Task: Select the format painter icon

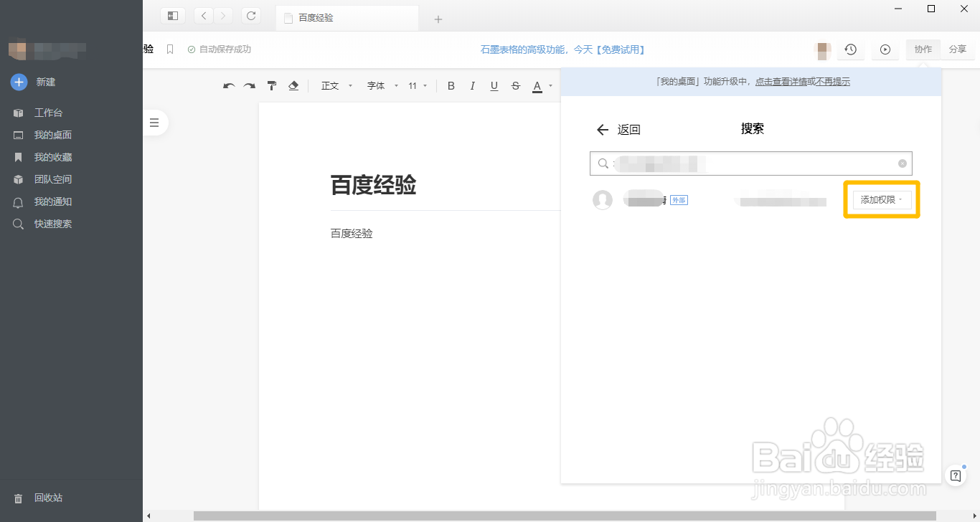Action: click(272, 86)
